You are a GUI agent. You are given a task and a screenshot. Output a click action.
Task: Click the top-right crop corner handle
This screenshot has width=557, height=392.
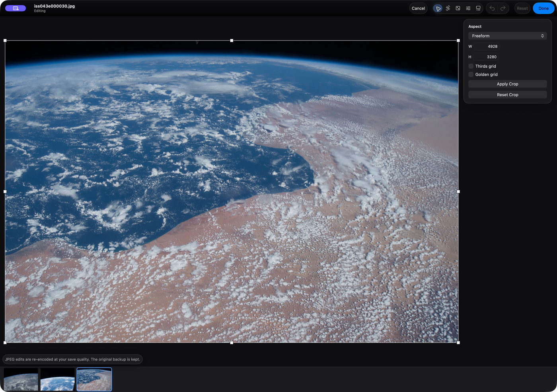[x=458, y=41]
